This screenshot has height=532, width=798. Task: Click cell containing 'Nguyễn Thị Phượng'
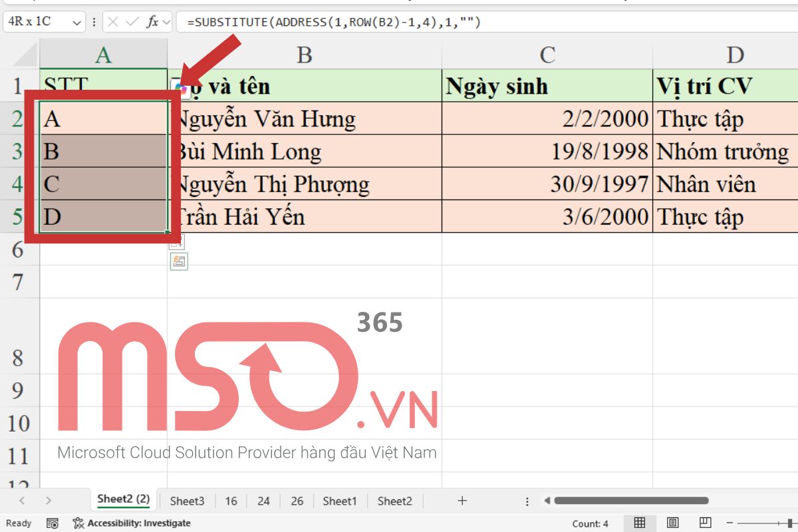coord(305,184)
